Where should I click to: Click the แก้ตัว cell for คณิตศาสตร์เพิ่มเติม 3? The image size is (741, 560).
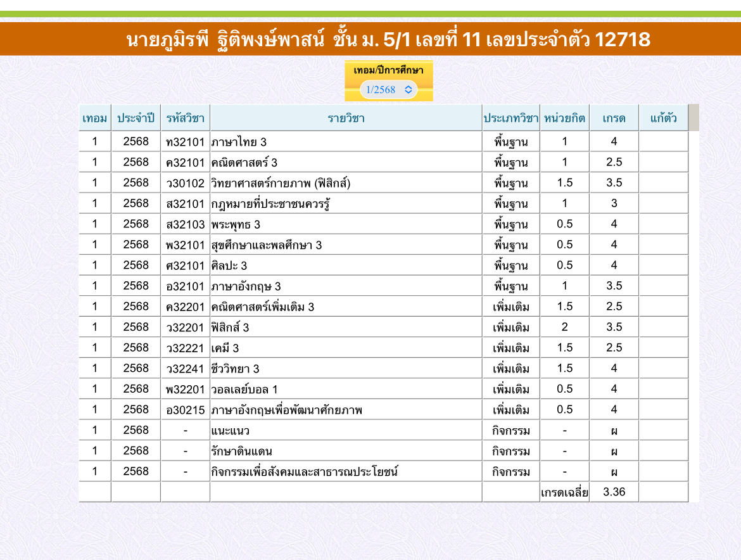(x=663, y=307)
